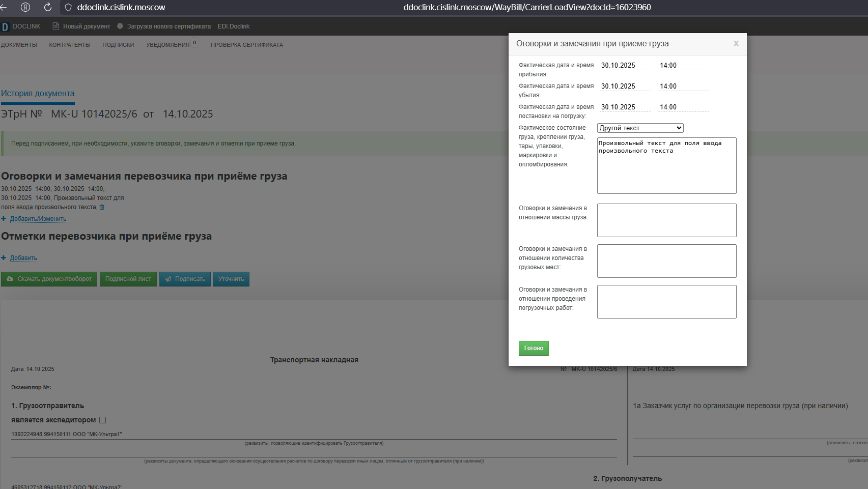The width and height of the screenshot is (868, 489).
Task: Click the Отметки перевозчика при приёме груза heading
Action: point(106,236)
